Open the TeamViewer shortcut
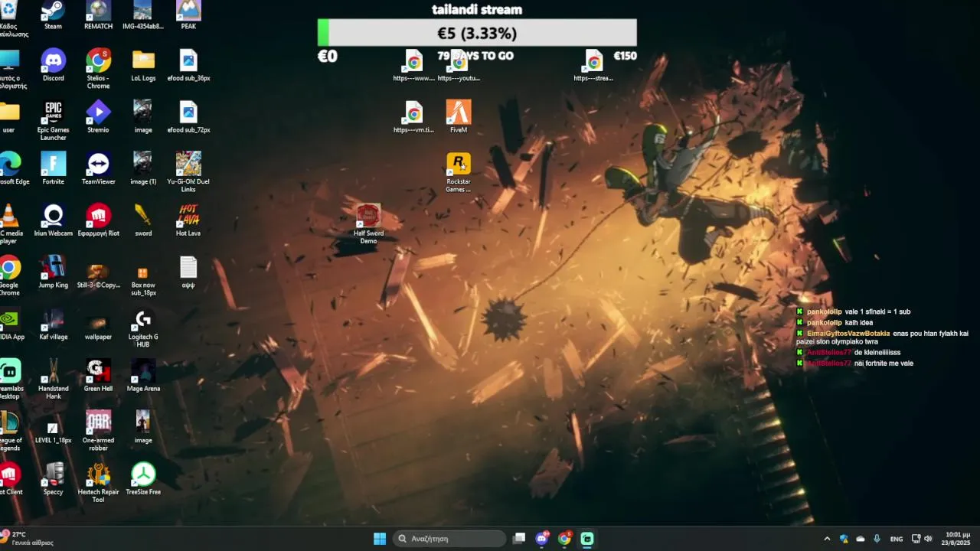980x551 pixels. pyautogui.click(x=98, y=168)
